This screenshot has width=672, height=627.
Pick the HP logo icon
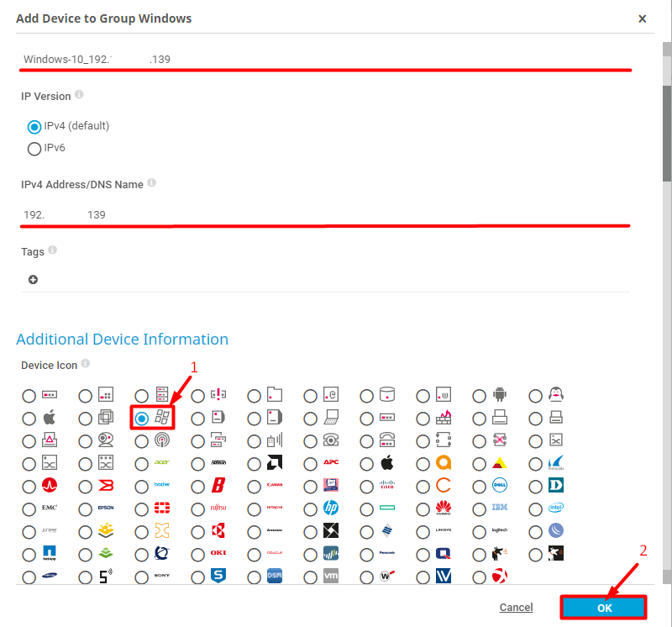[x=331, y=508]
